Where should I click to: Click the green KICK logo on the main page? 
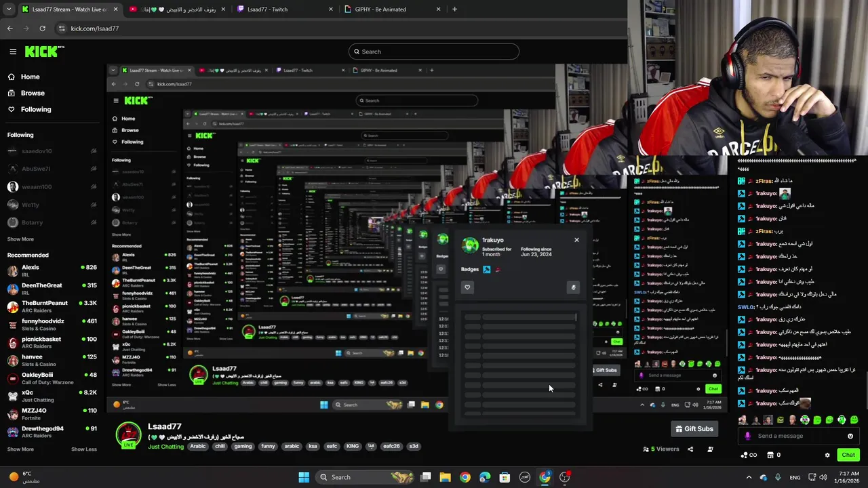coord(44,52)
